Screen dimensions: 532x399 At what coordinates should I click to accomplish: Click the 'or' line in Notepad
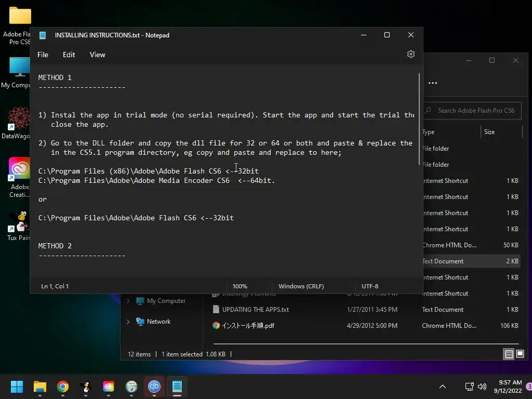pyautogui.click(x=43, y=199)
